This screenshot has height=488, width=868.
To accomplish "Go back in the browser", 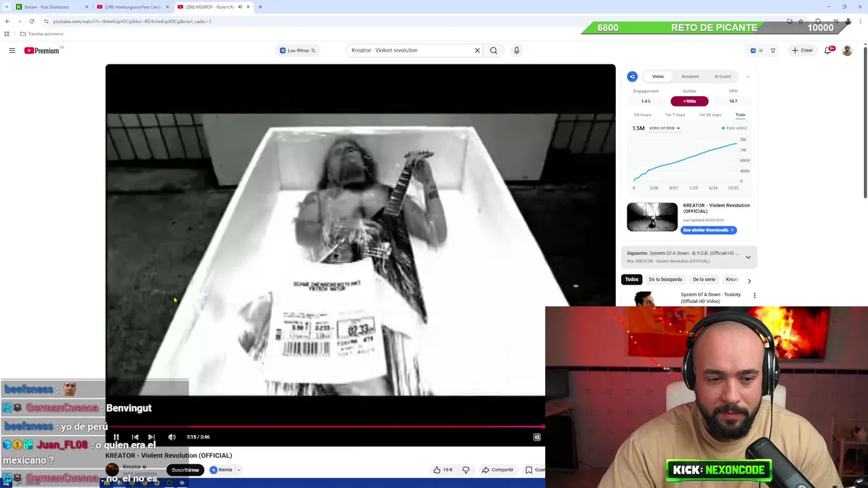I will point(7,21).
